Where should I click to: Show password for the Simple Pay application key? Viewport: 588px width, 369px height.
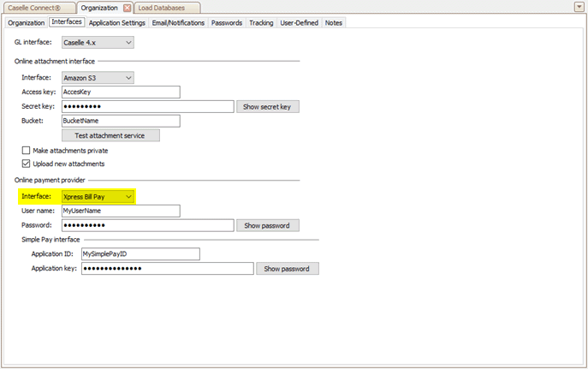(x=288, y=269)
